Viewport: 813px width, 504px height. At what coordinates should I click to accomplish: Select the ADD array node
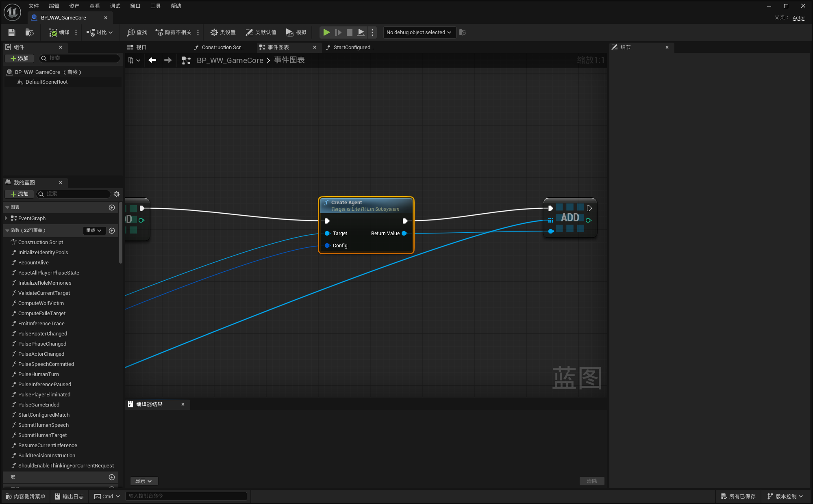point(570,218)
